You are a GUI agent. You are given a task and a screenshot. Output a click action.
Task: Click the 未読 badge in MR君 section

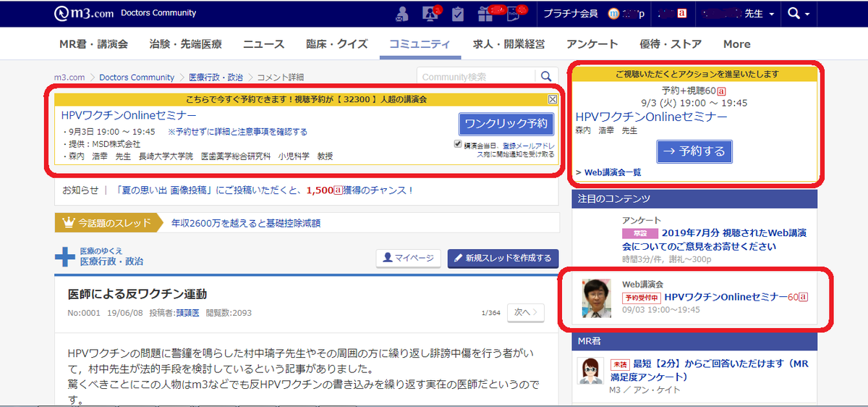tap(620, 364)
